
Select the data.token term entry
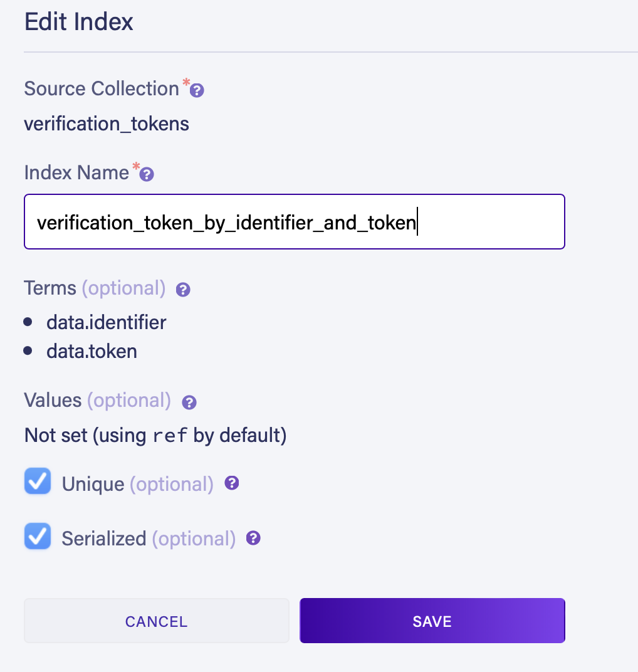(92, 351)
